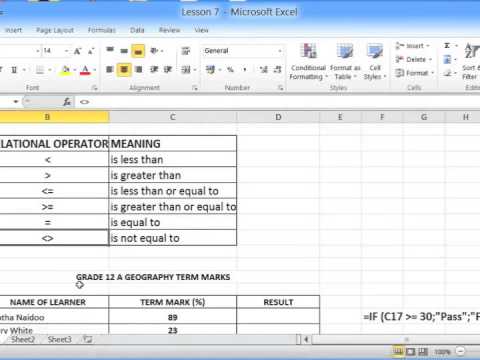The image size is (480, 360).
Task: Align text right in the cell
Action: tap(139, 69)
